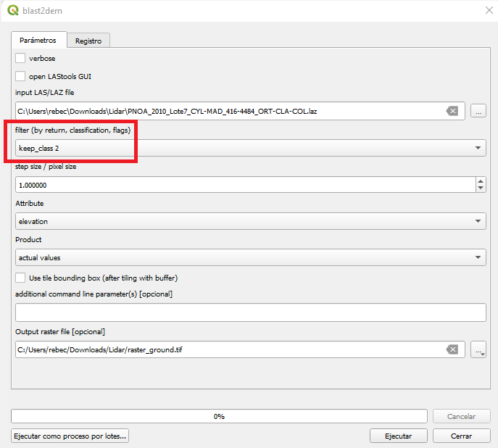The width and height of the screenshot is (498, 448).
Task: Decrease step size with down arrow
Action: (481, 188)
